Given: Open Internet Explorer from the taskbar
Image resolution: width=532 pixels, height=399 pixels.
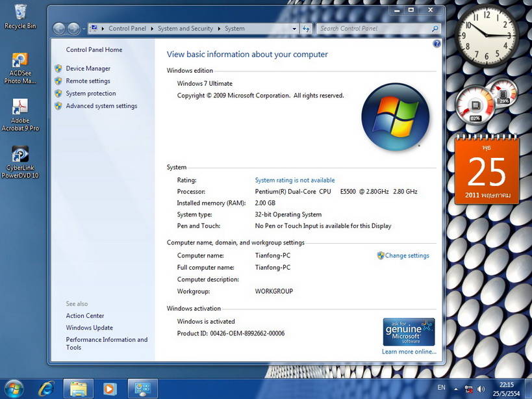Looking at the screenshot, I should click(45, 389).
